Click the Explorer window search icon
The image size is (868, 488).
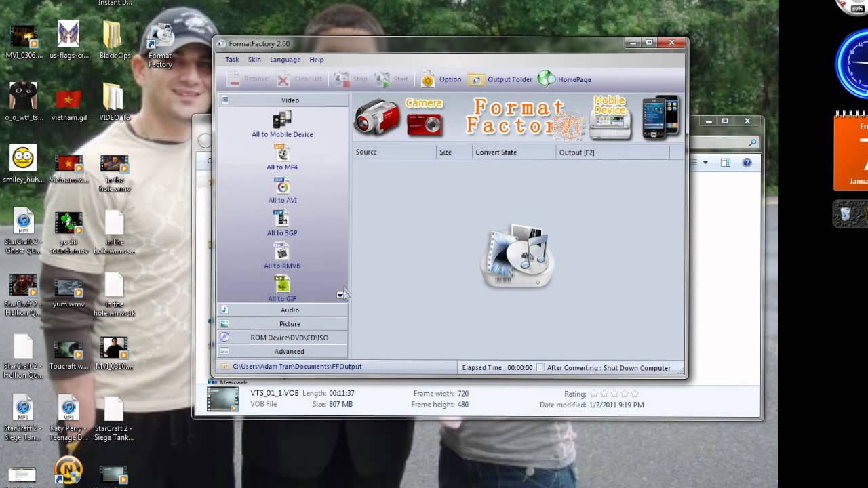(x=752, y=143)
